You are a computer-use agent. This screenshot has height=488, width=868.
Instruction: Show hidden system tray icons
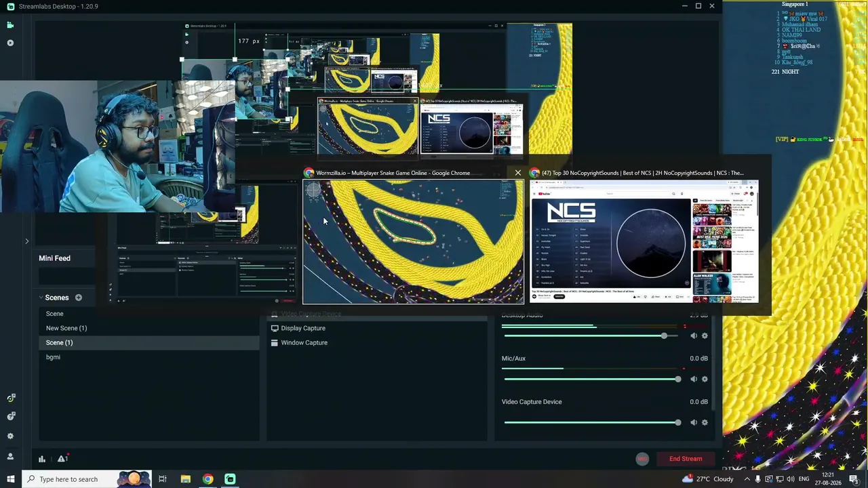(x=747, y=479)
